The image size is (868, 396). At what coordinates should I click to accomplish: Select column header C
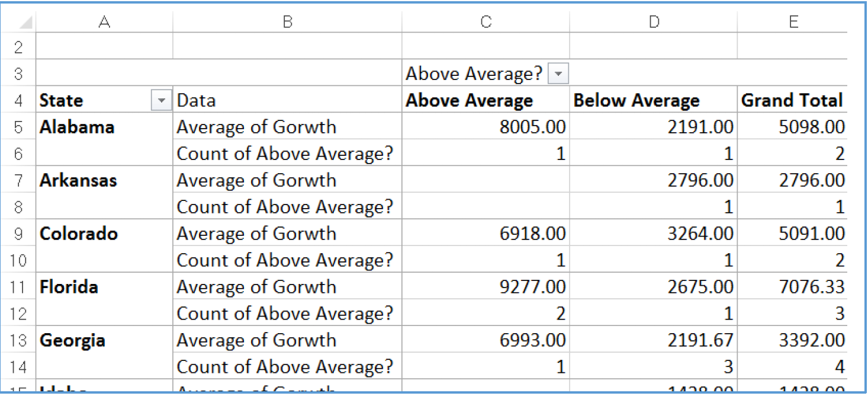(x=486, y=21)
